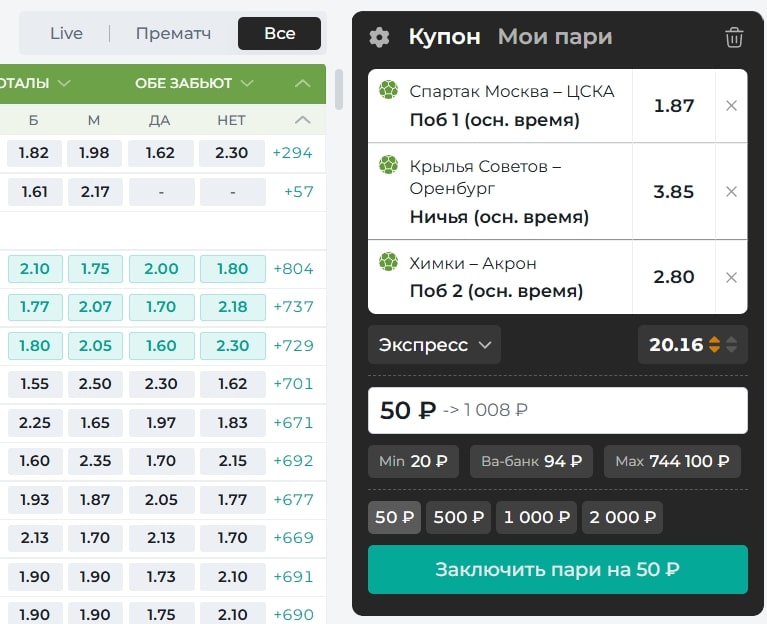Collapse group using subheader chevron
This screenshot has height=624, width=767.
303,120
